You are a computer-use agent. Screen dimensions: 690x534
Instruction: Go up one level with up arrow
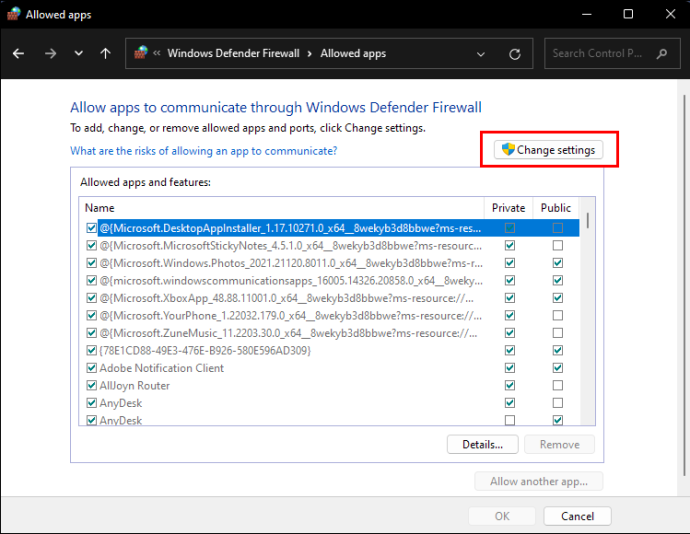(x=105, y=54)
